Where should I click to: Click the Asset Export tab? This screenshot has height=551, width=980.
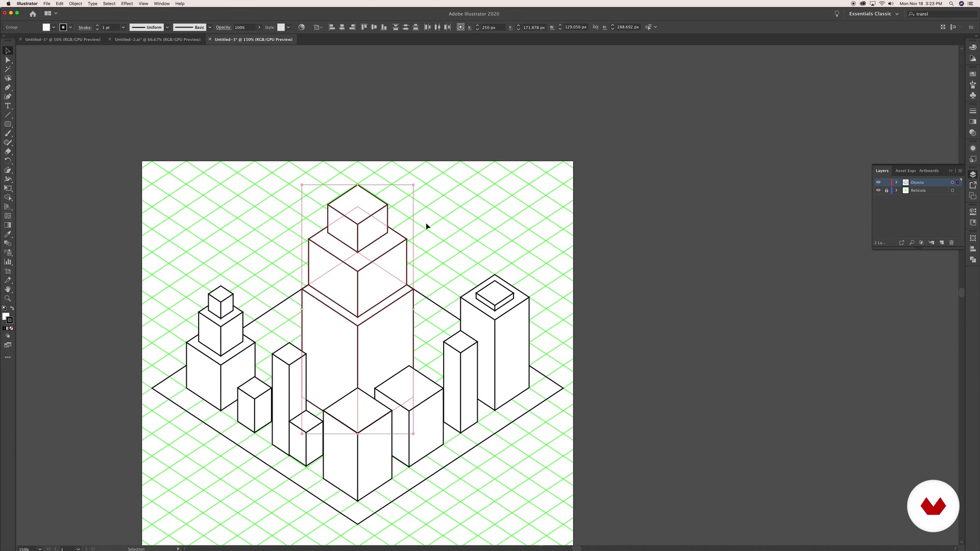click(x=905, y=171)
